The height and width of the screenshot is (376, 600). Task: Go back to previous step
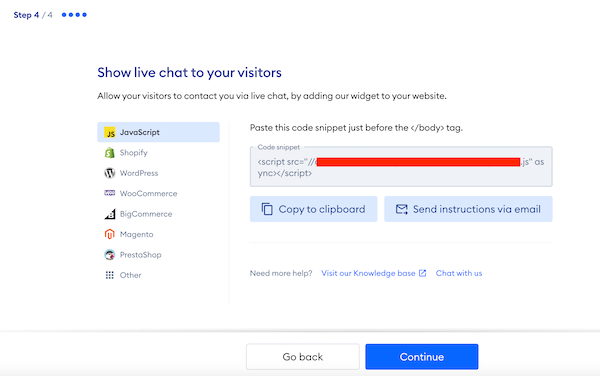point(303,357)
